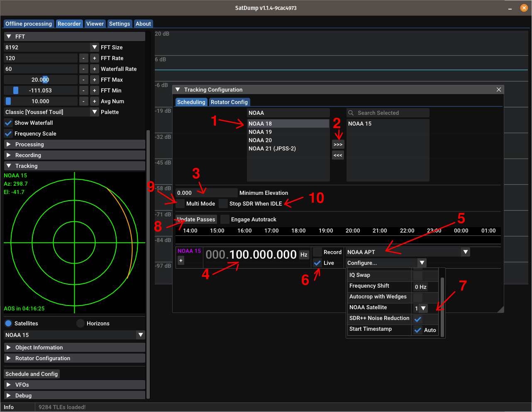Expand the Recording section
The height and width of the screenshot is (412, 532).
(x=75, y=155)
